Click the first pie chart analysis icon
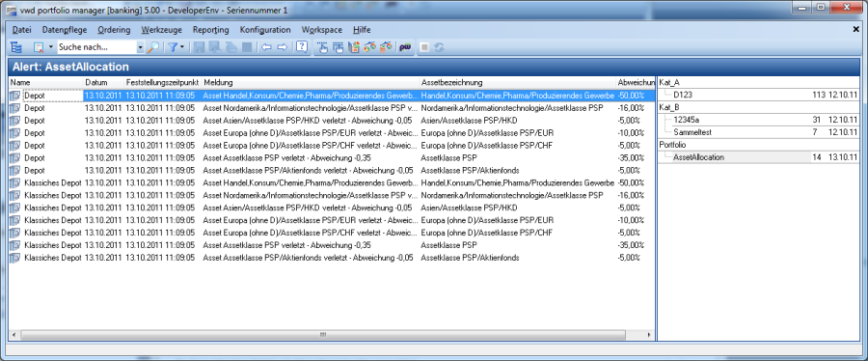 coord(369,47)
